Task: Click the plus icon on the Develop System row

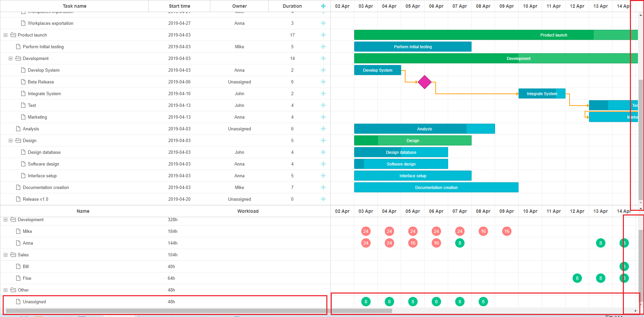Action: pos(323,70)
